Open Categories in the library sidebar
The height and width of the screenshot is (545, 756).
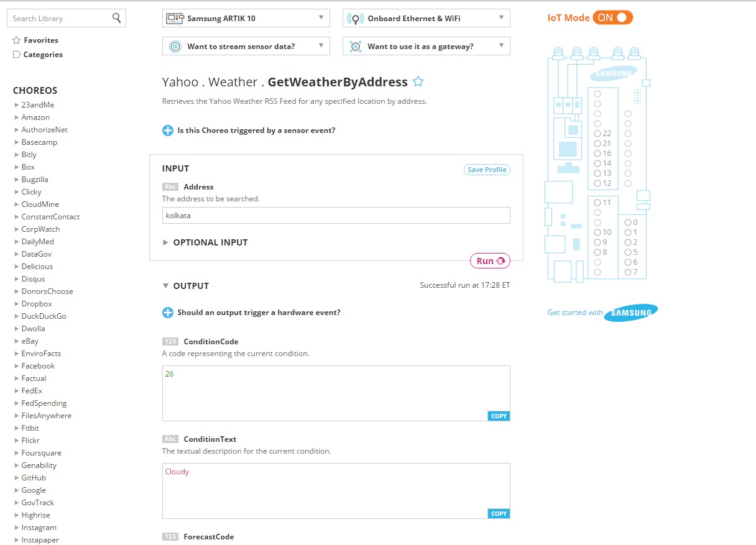[43, 55]
